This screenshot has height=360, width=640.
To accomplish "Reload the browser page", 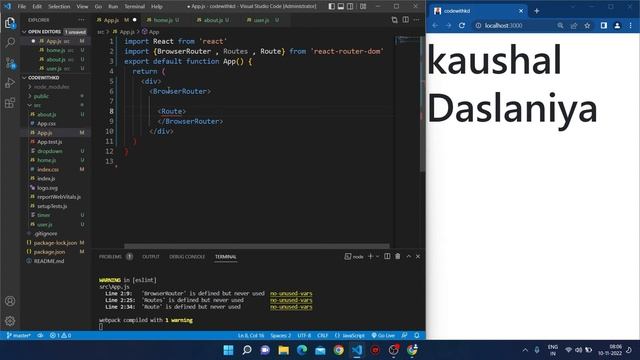I will pos(462,25).
